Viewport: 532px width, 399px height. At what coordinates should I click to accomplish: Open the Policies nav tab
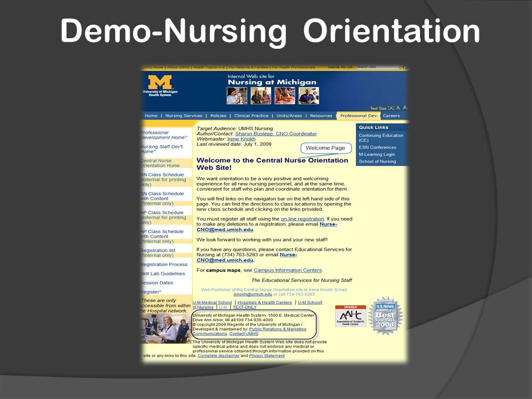coord(218,116)
